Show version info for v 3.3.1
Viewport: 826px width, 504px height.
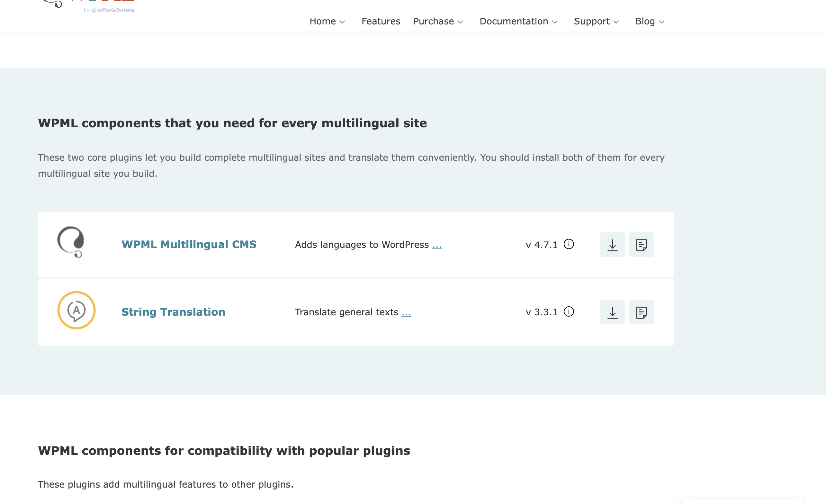tap(569, 311)
